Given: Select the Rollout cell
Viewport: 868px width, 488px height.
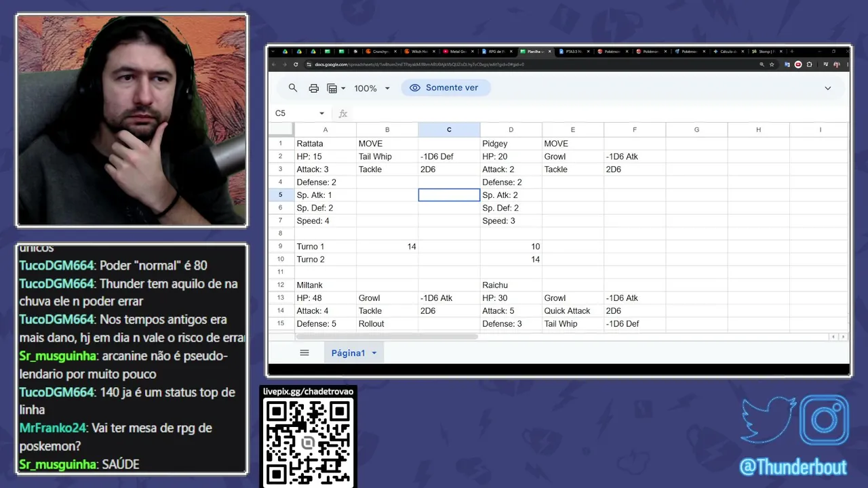Looking at the screenshot, I should pos(387,324).
